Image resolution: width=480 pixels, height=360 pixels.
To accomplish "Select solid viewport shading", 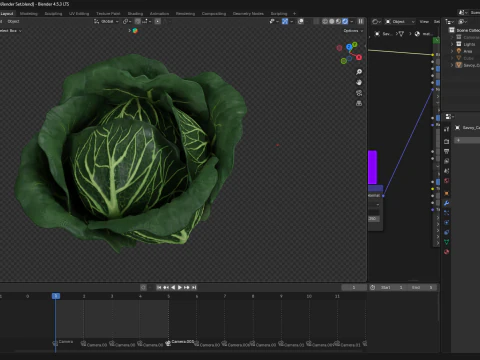I will coord(332,21).
